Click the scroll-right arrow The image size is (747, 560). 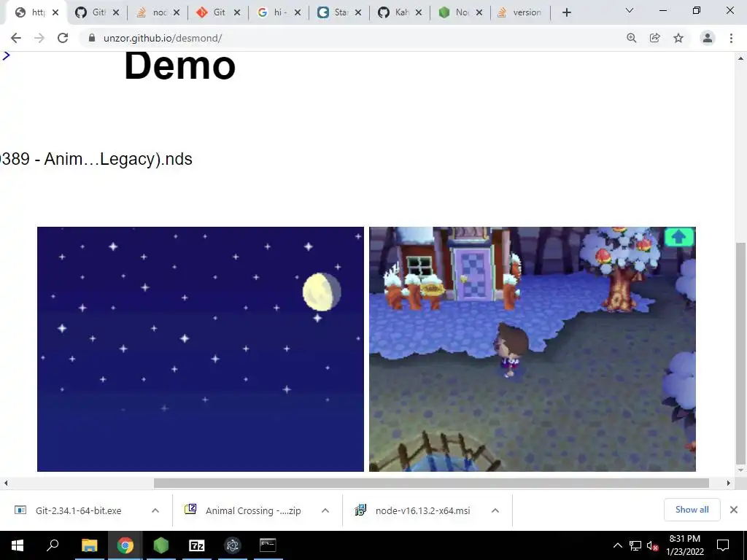[x=729, y=483]
